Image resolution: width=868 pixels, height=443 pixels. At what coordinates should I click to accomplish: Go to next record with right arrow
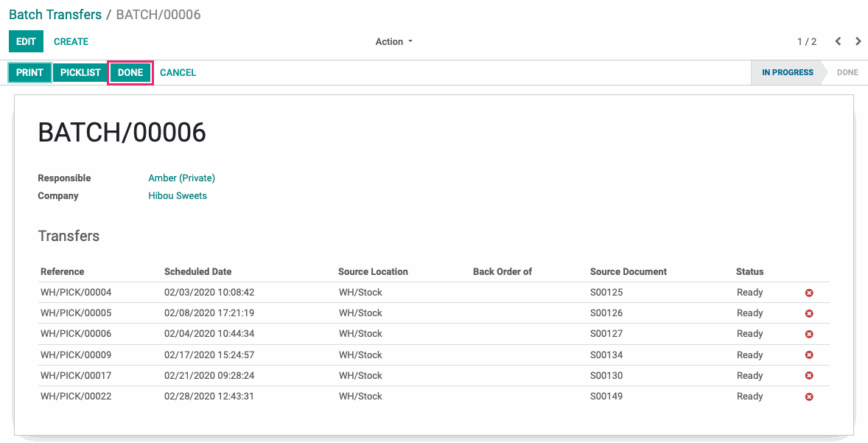(858, 41)
